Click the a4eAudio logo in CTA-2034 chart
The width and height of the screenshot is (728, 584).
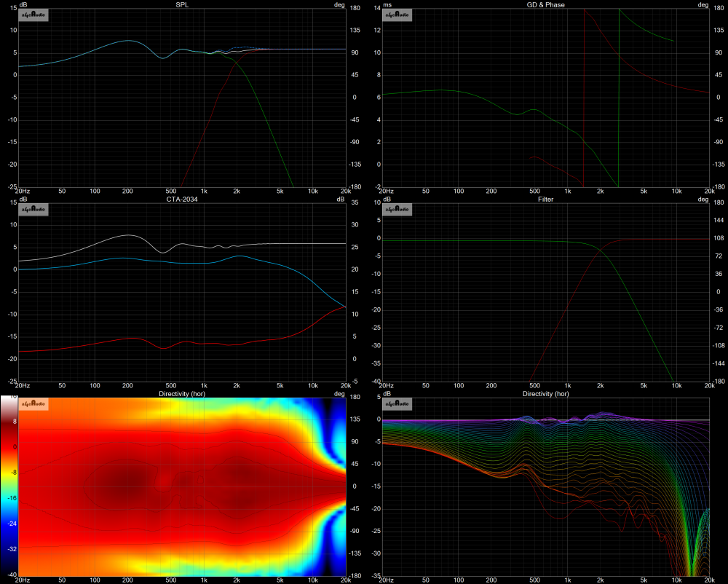point(33,210)
